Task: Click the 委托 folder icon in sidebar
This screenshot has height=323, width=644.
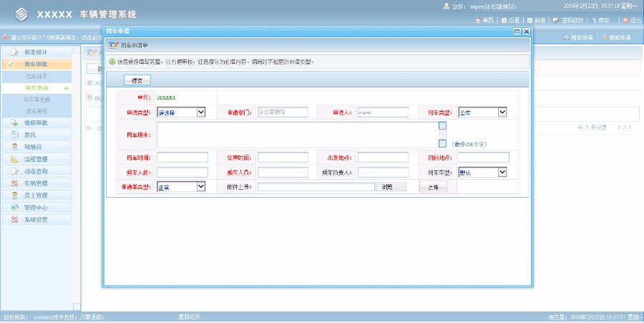Action: 15,135
